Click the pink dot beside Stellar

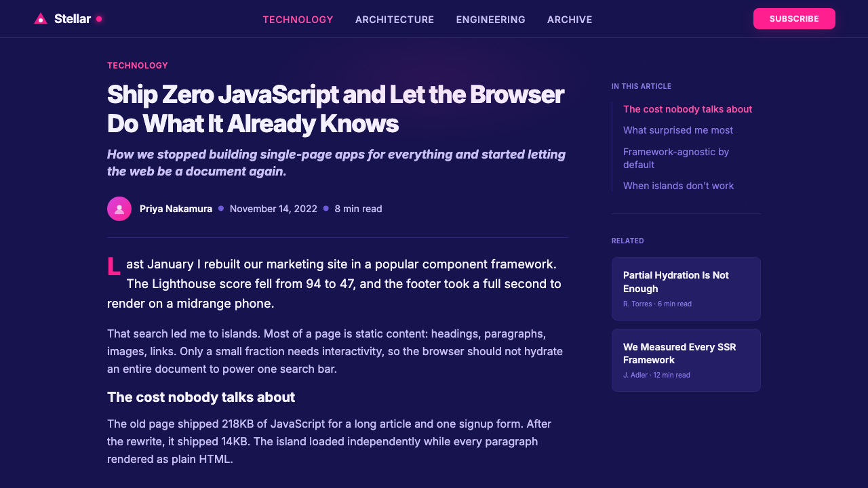click(99, 19)
